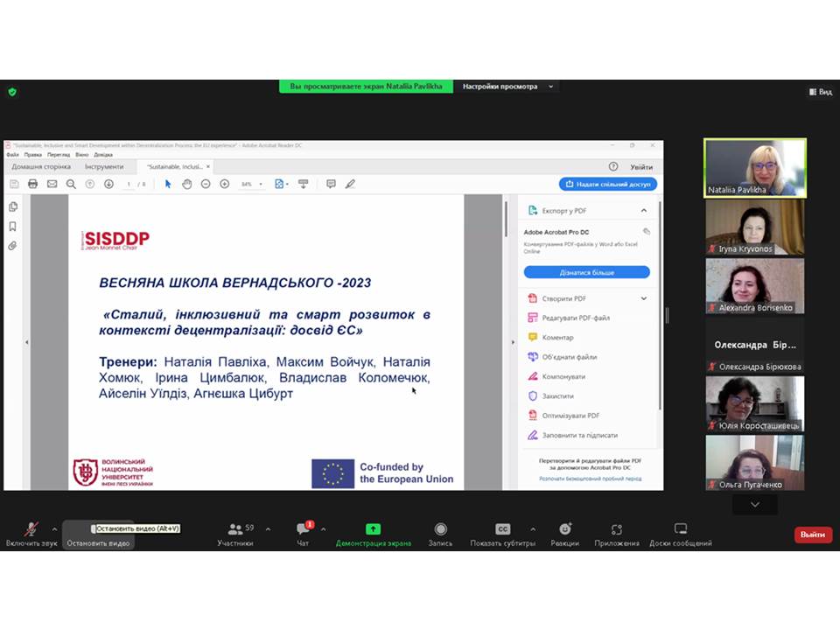Select Nataliia Pavlikha video thumbnail
Image resolution: width=840 pixels, height=630 pixels.
pos(755,168)
